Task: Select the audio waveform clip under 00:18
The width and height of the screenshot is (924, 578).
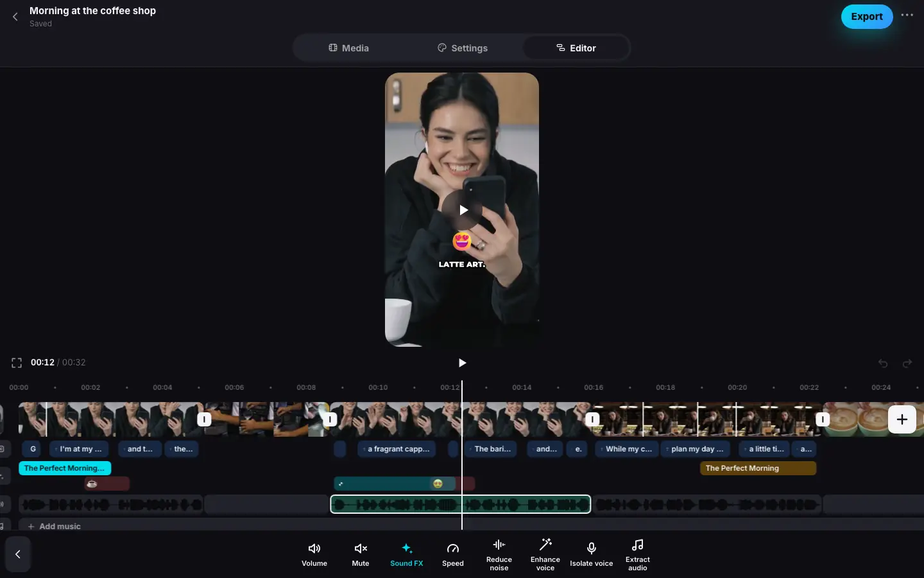Action: [x=707, y=505]
